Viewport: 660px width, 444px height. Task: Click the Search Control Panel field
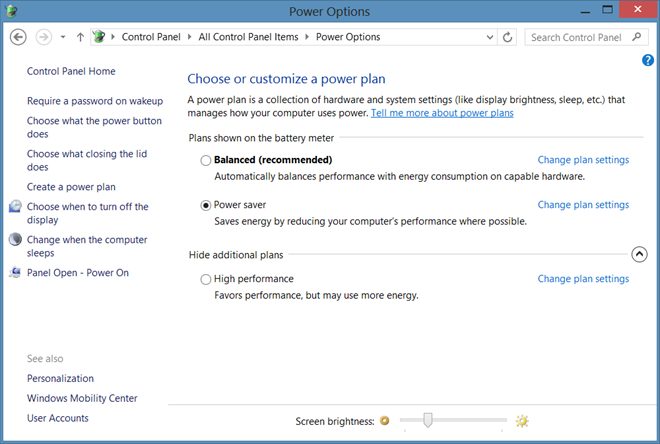pyautogui.click(x=577, y=37)
